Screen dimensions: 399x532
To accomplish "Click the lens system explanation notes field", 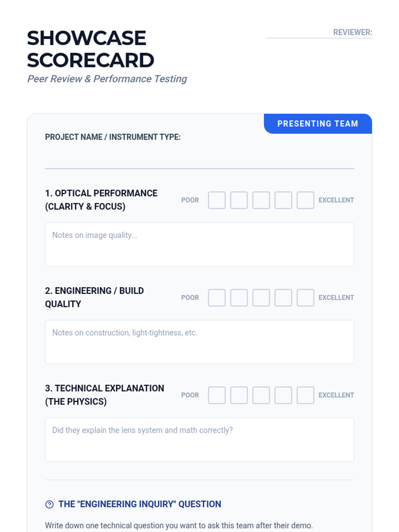I will [199, 439].
